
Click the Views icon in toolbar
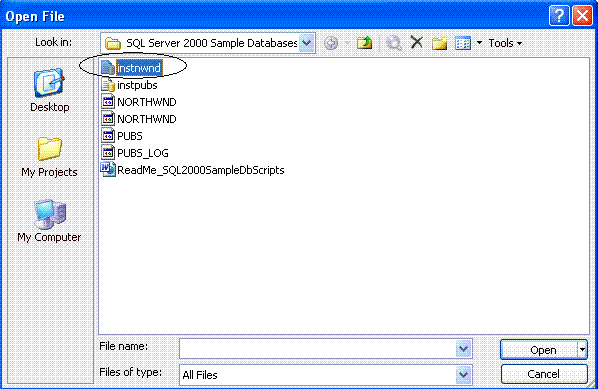pyautogui.click(x=463, y=43)
